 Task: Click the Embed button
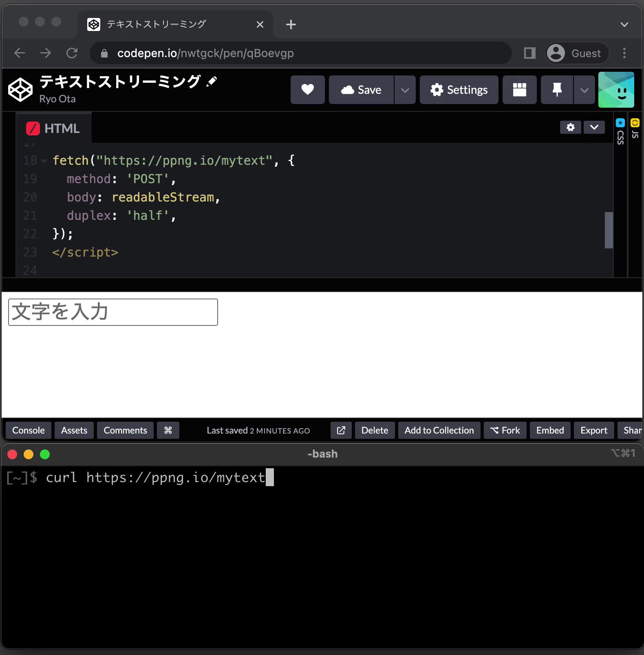point(550,430)
